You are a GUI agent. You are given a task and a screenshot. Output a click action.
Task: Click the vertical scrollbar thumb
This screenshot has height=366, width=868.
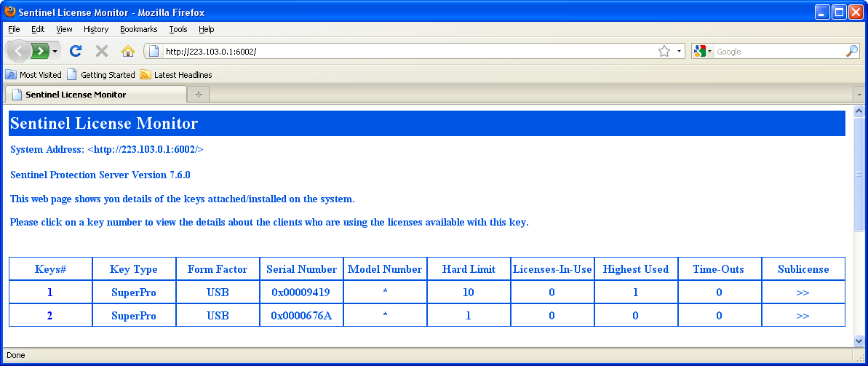coord(859,174)
